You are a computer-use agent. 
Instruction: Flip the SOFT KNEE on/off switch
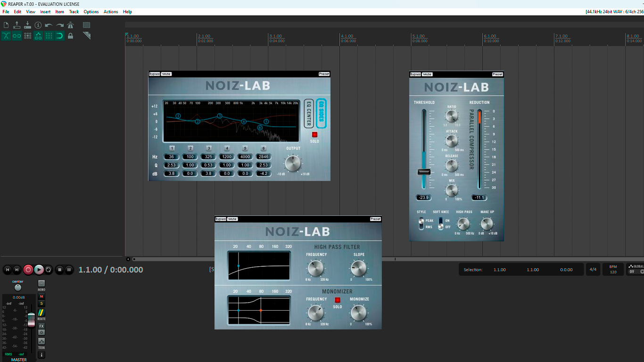[441, 223]
